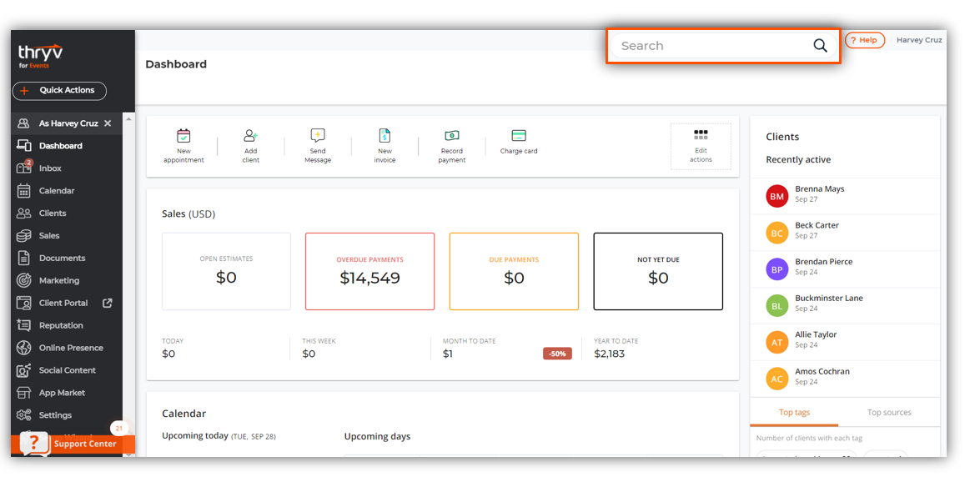Open Reputation from the sidebar

(61, 325)
